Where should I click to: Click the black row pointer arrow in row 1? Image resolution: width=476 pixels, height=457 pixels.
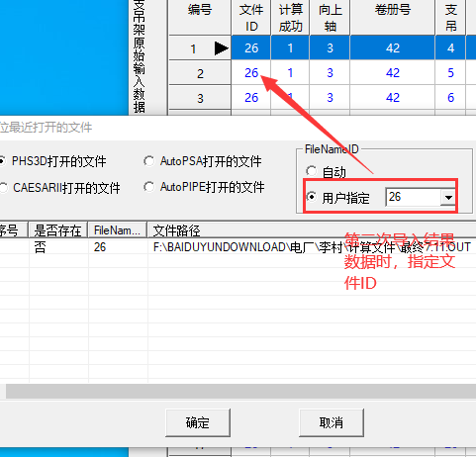click(221, 48)
